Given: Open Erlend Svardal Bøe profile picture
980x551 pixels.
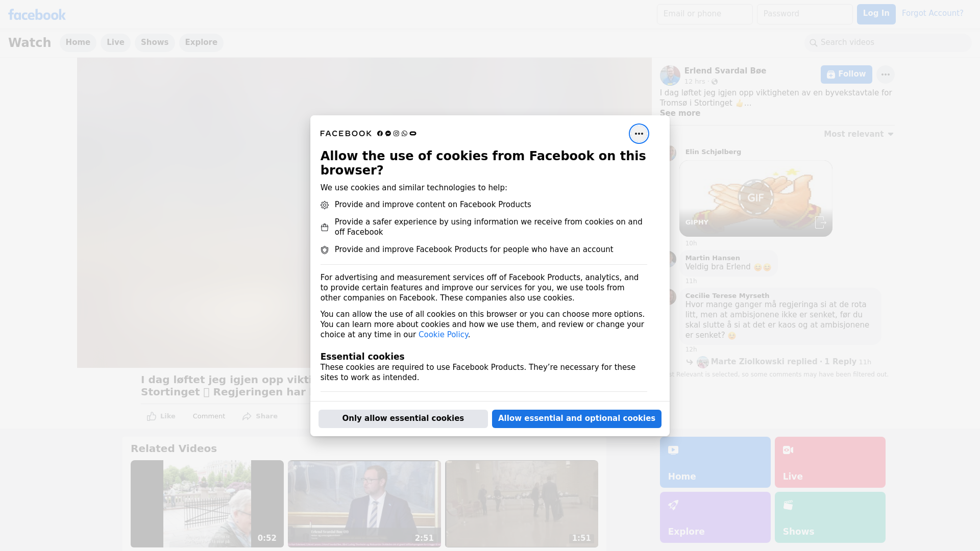Looking at the screenshot, I should click(x=670, y=76).
